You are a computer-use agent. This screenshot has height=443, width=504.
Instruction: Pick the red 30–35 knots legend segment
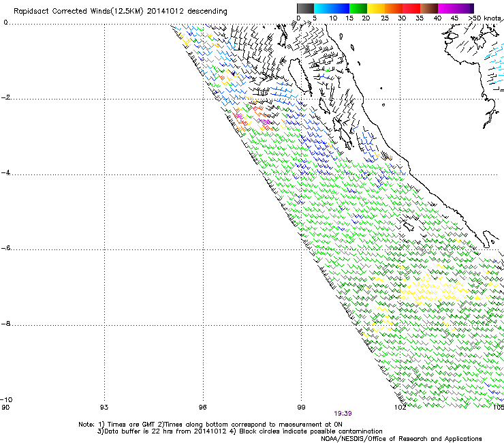[411, 8]
